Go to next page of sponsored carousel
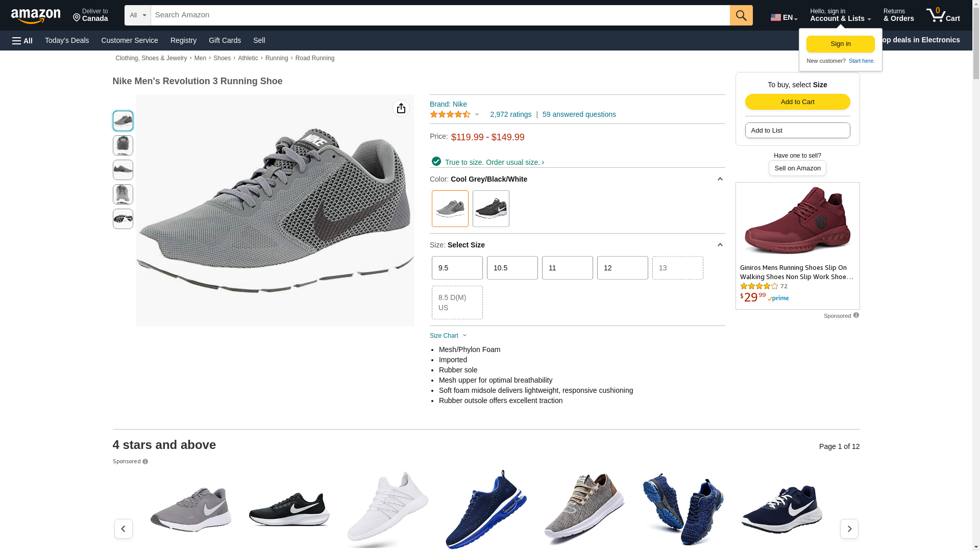The width and height of the screenshot is (980, 551). pyautogui.click(x=849, y=529)
